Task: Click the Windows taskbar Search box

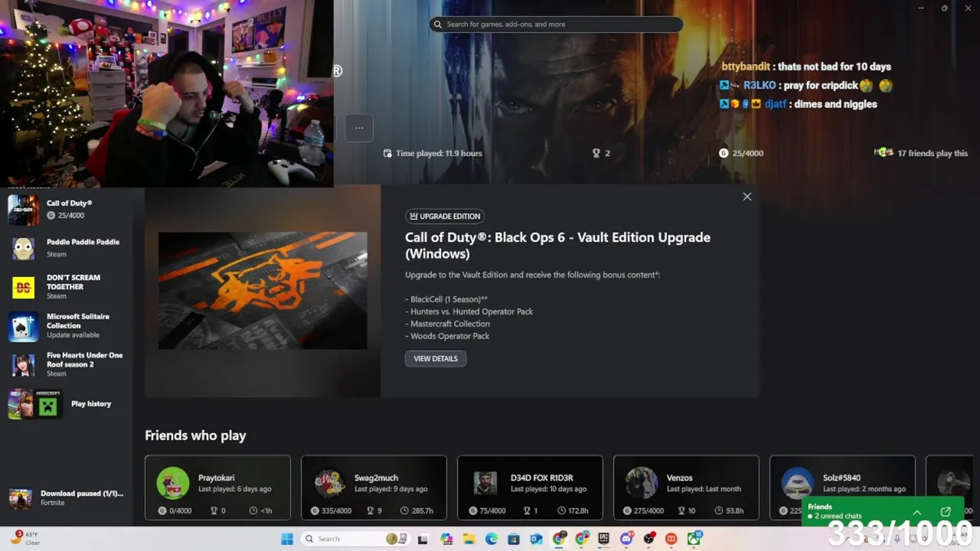Action: (354, 539)
